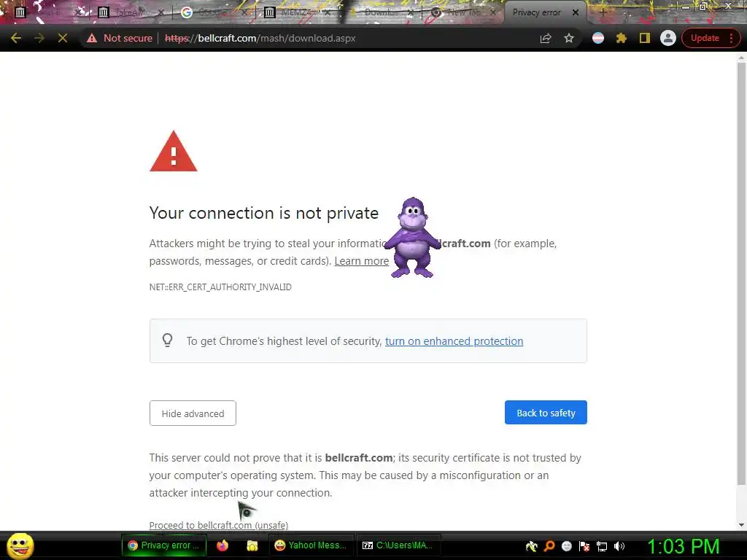747x560 pixels.
Task: Open the smiley face Start button
Action: [x=20, y=545]
